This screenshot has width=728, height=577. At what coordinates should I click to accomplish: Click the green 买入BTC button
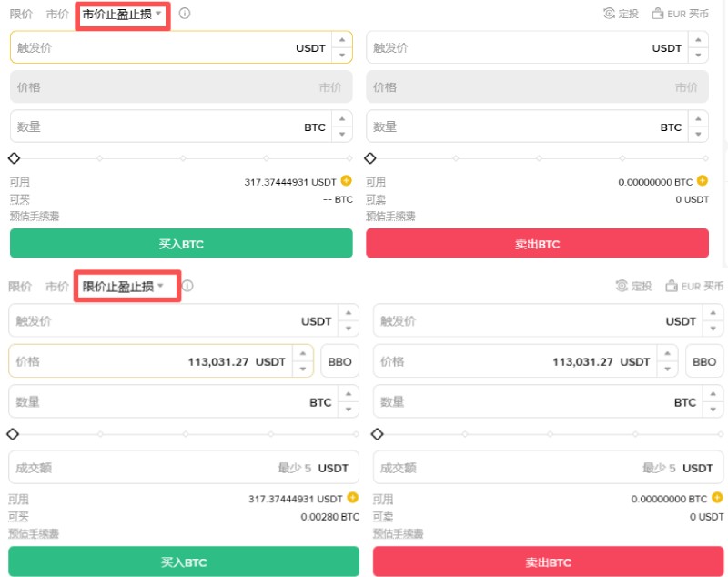pyautogui.click(x=181, y=243)
